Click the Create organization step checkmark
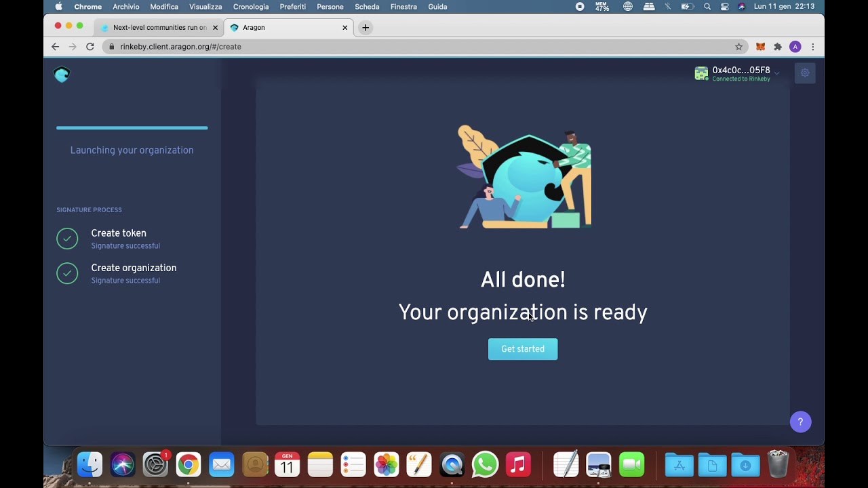Image resolution: width=868 pixels, height=488 pixels. pyautogui.click(x=67, y=273)
